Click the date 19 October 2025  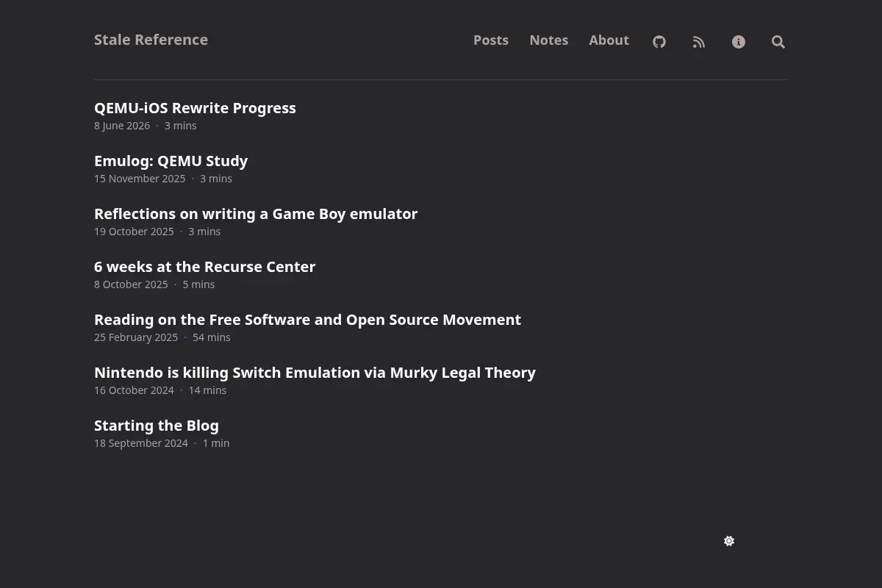pos(134,232)
